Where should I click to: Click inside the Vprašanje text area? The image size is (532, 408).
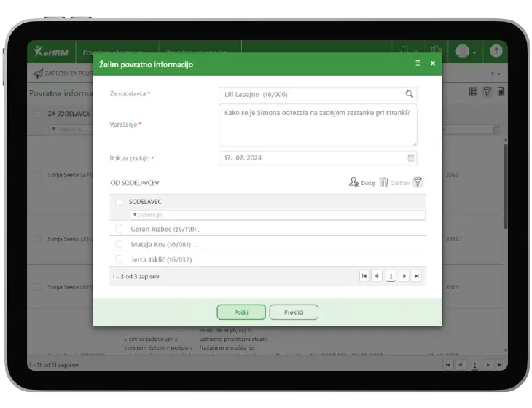(x=318, y=125)
